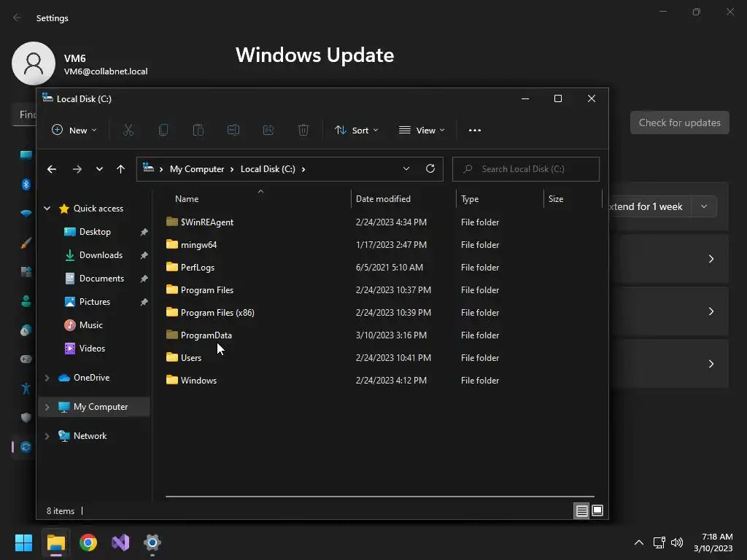Image resolution: width=747 pixels, height=560 pixels.
Task: Select Desktop in Quick access
Action: point(95,232)
